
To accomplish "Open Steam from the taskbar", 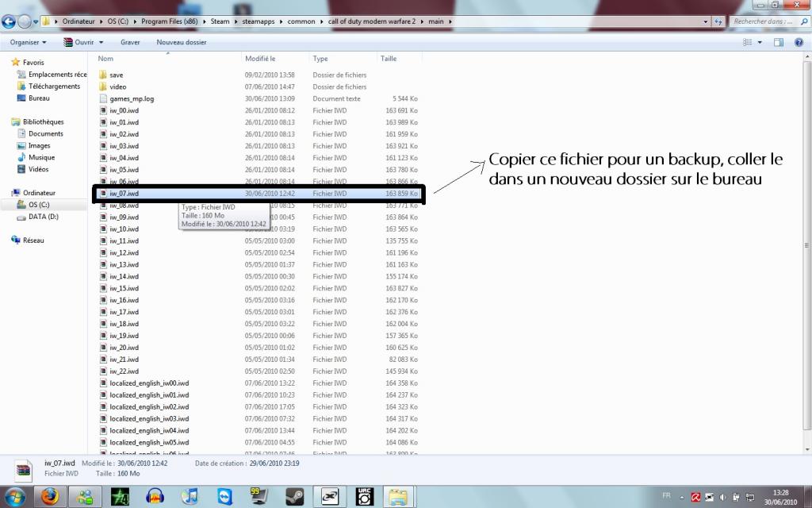I will 295,497.
